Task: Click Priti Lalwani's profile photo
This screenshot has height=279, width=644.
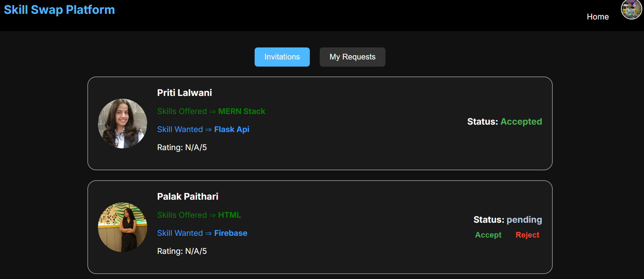Action: tap(122, 124)
